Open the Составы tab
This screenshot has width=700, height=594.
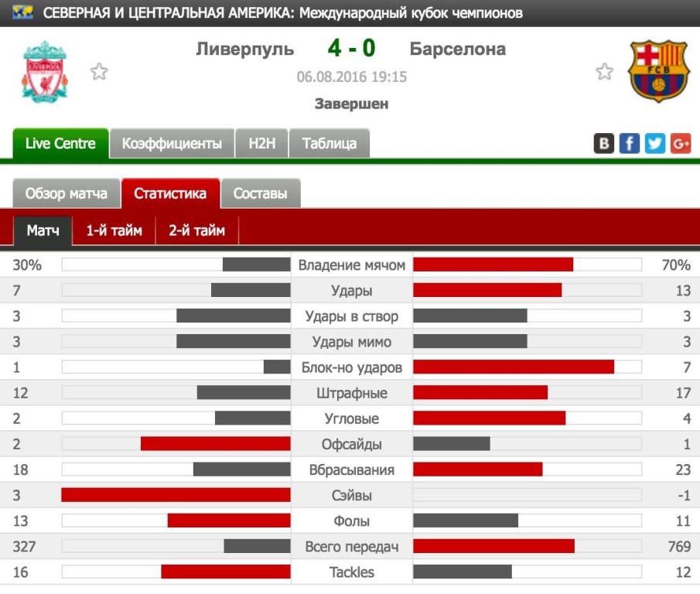(x=260, y=193)
